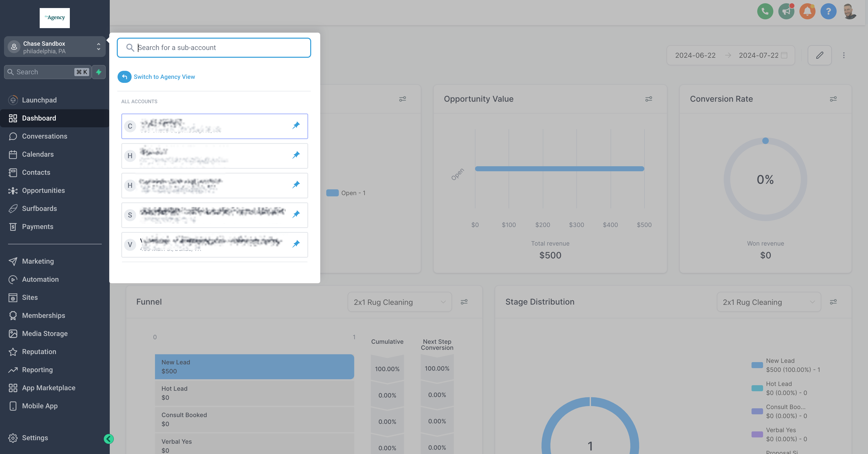Open Opportunity Value widget filter settings

pos(649,99)
